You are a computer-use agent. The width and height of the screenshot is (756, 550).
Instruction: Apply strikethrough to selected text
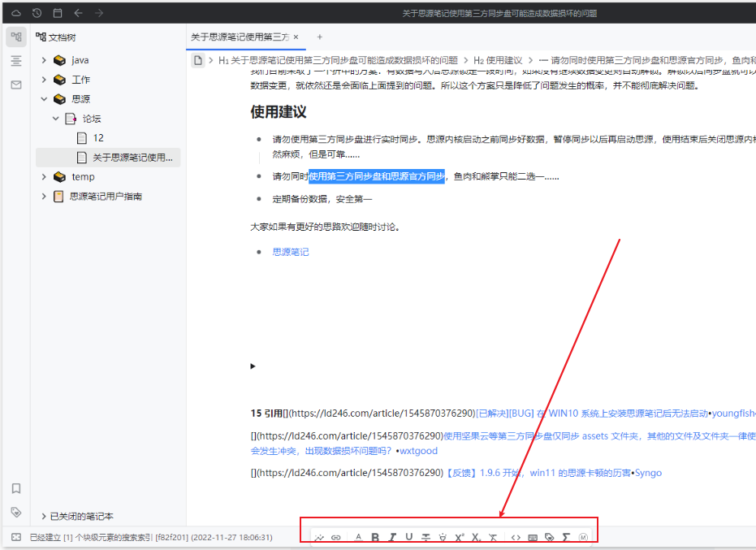point(426,537)
